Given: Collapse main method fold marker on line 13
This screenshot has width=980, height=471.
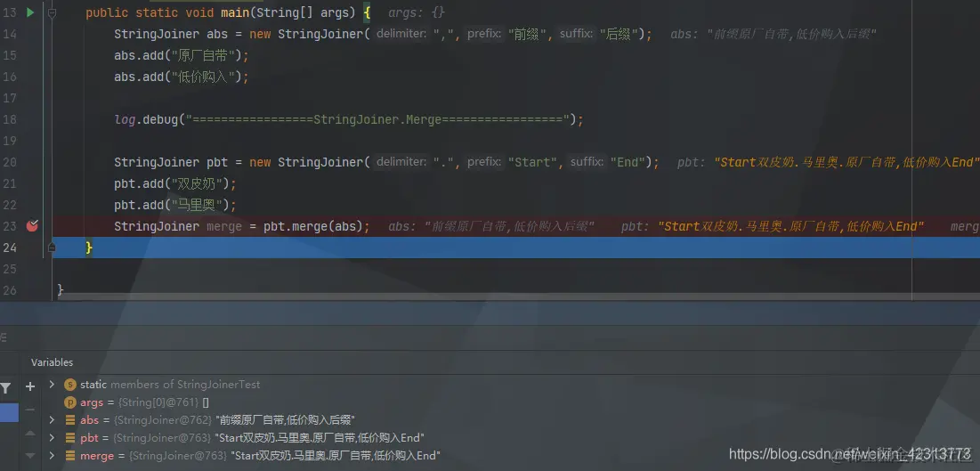Looking at the screenshot, I should click(52, 12).
